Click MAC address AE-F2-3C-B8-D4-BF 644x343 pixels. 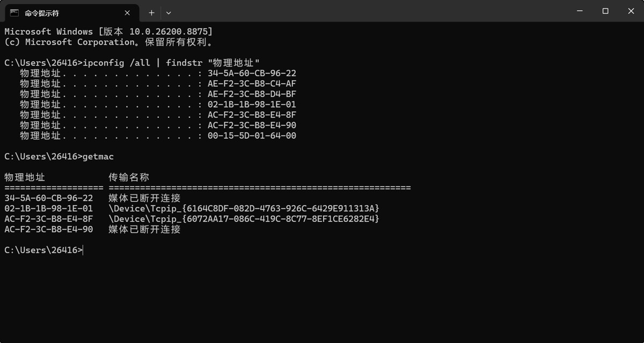[252, 94]
